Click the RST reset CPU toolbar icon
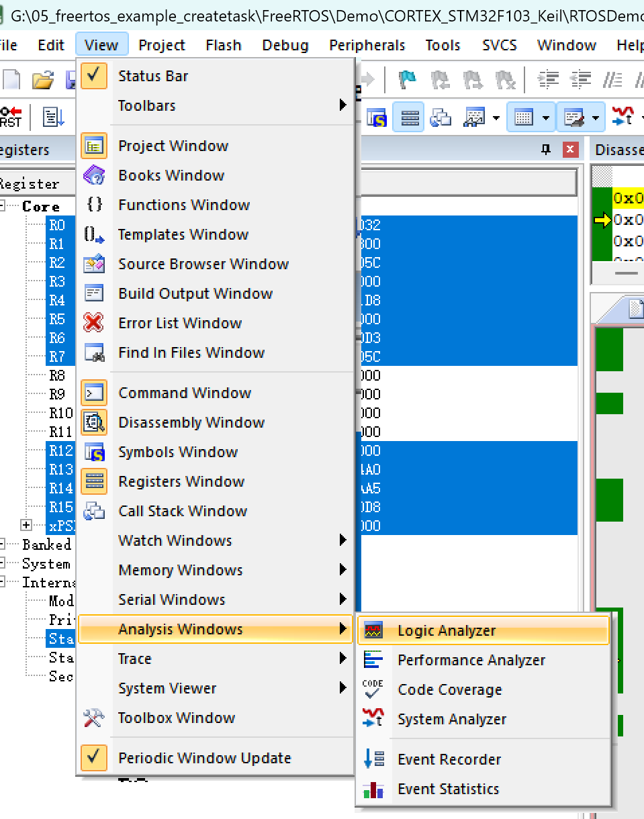 11,117
